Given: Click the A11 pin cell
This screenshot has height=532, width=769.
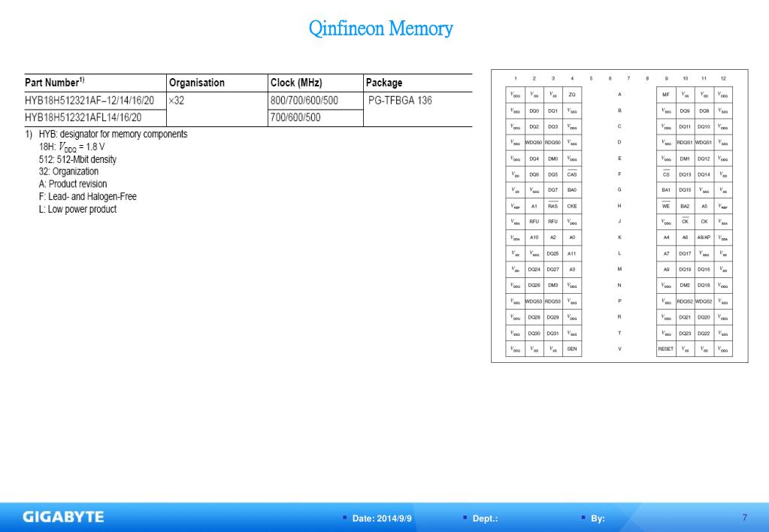Looking at the screenshot, I should point(572,253).
